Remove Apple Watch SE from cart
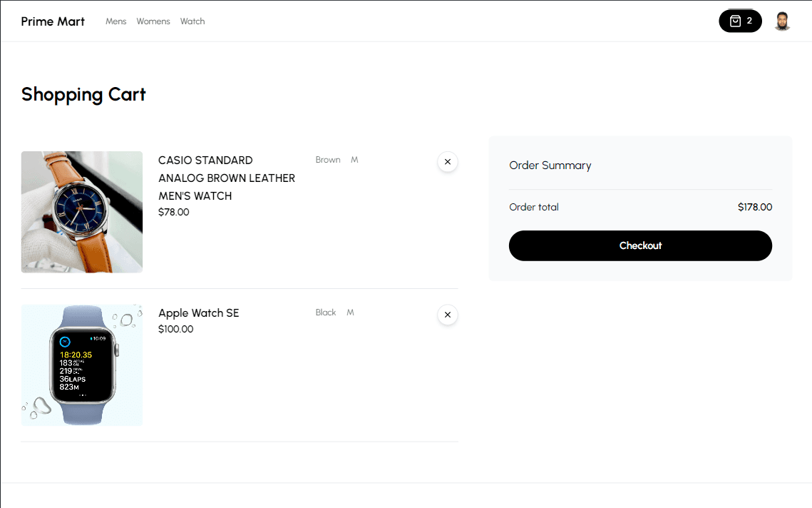812x508 pixels. [447, 315]
